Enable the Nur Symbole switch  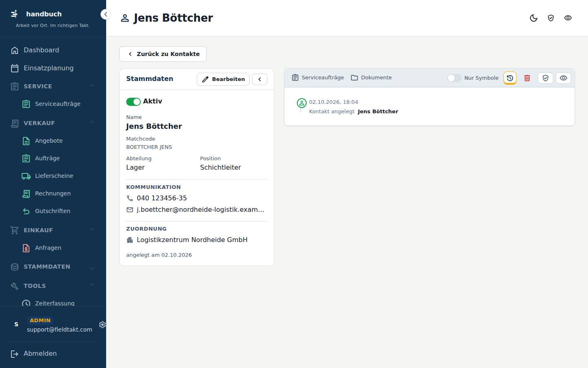(454, 78)
